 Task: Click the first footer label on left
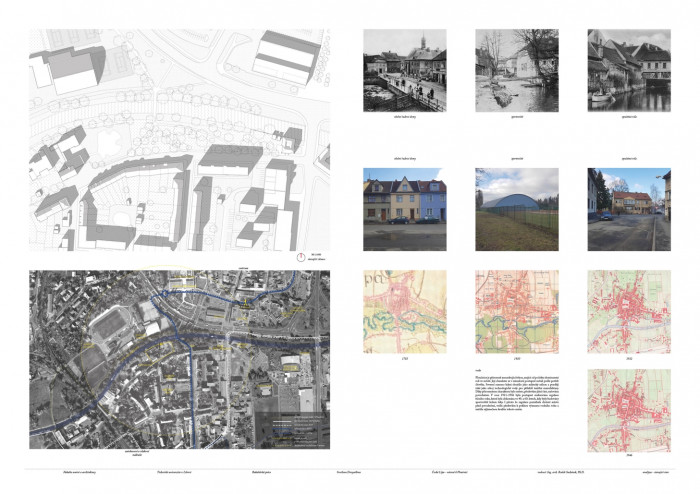click(x=49, y=469)
